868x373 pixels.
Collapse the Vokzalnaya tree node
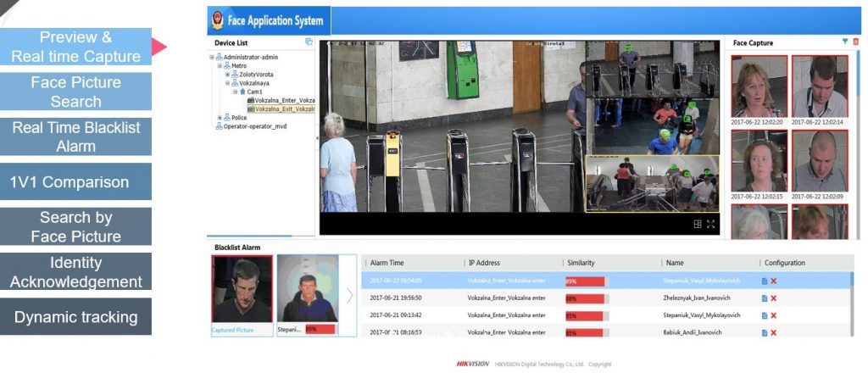pos(227,83)
